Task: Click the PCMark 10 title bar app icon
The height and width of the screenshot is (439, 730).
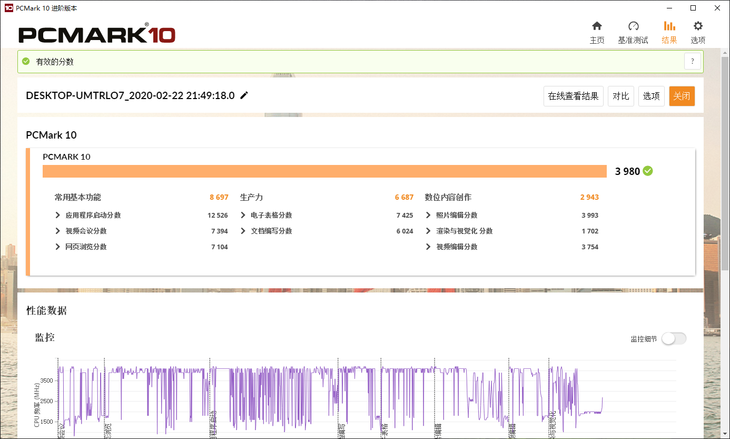Action: tap(8, 8)
